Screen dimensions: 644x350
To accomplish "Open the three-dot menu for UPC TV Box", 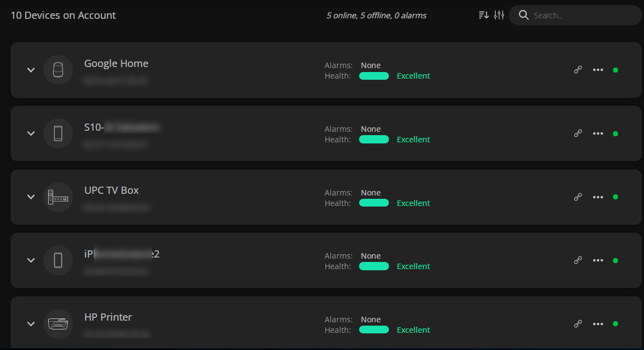I will click(x=598, y=197).
